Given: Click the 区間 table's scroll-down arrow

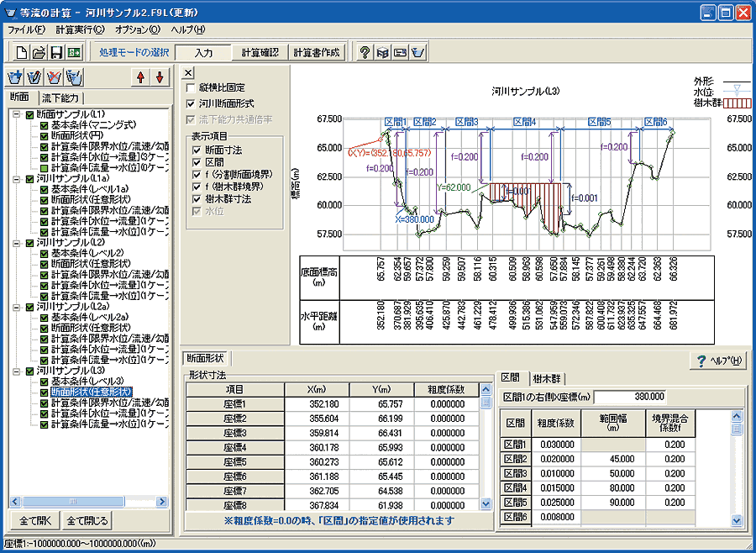Looking at the screenshot, I should pyautogui.click(x=736, y=520).
